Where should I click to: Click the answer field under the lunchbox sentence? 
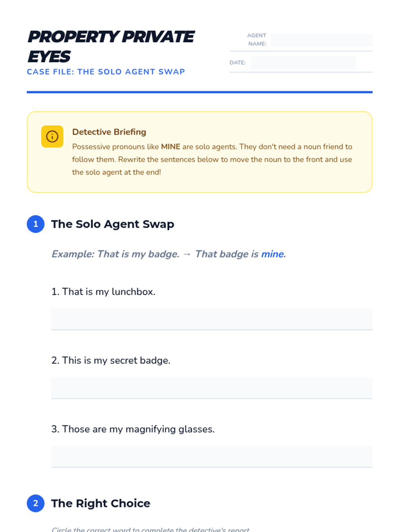tap(211, 319)
